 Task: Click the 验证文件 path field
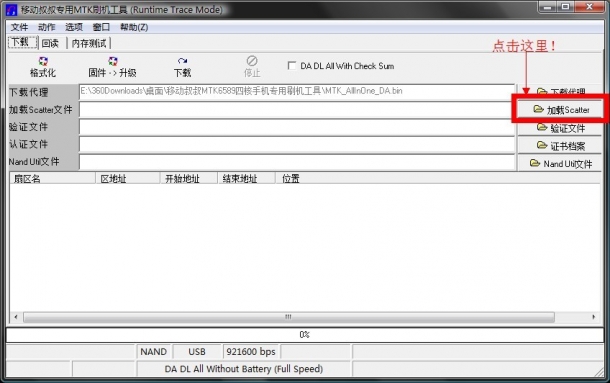(297, 127)
